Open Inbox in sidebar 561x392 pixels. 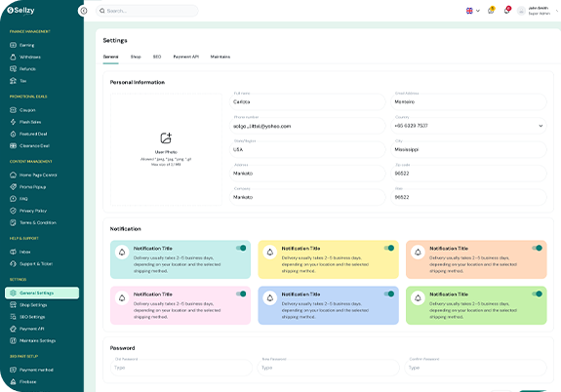[x=20, y=252]
